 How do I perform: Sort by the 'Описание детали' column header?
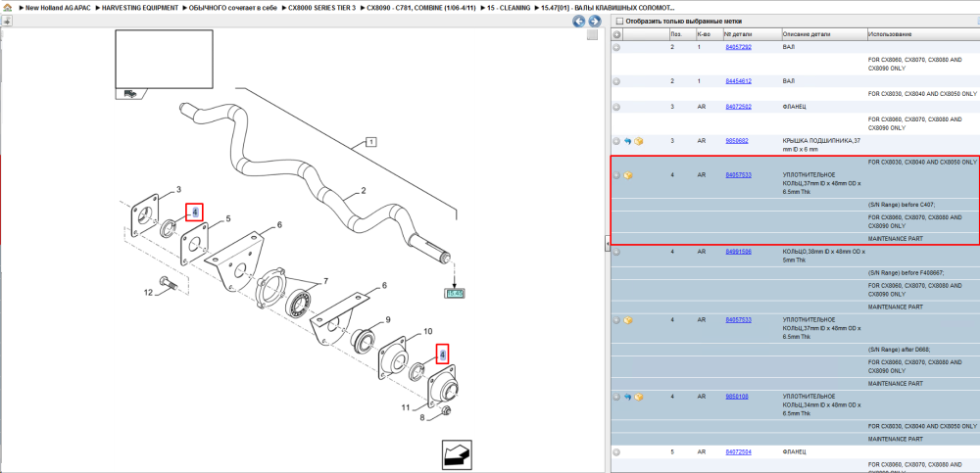click(824, 33)
